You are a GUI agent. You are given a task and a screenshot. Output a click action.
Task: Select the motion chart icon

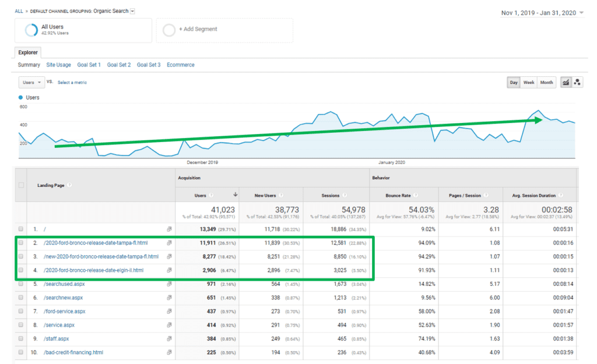pos(577,83)
